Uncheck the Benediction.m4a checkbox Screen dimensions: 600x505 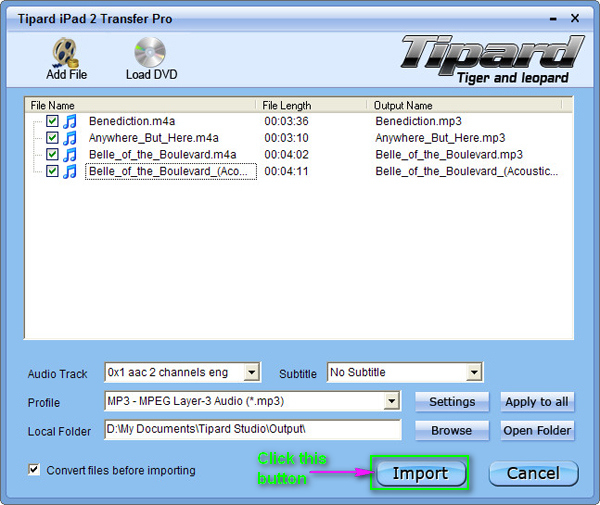pos(52,121)
